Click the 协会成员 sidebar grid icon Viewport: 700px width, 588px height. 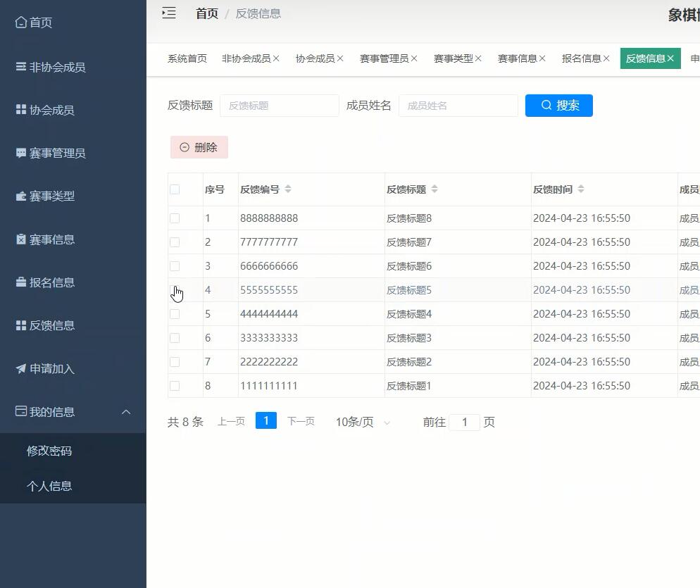21,109
